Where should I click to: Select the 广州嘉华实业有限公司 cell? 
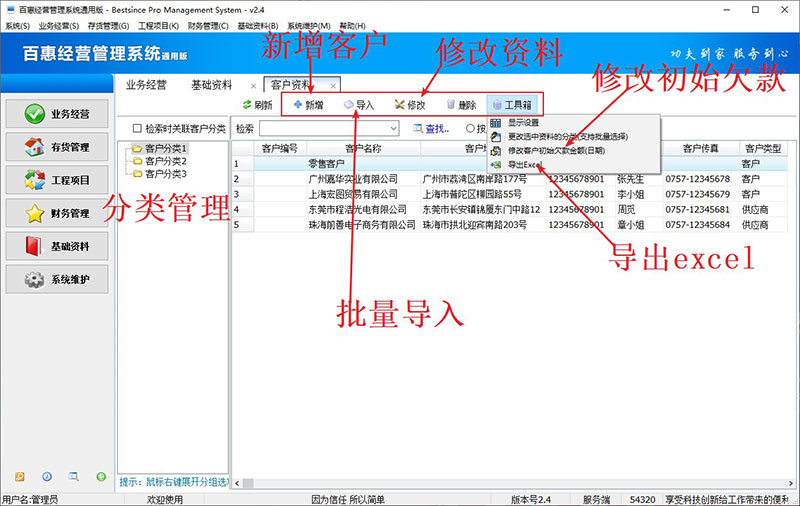(x=363, y=179)
